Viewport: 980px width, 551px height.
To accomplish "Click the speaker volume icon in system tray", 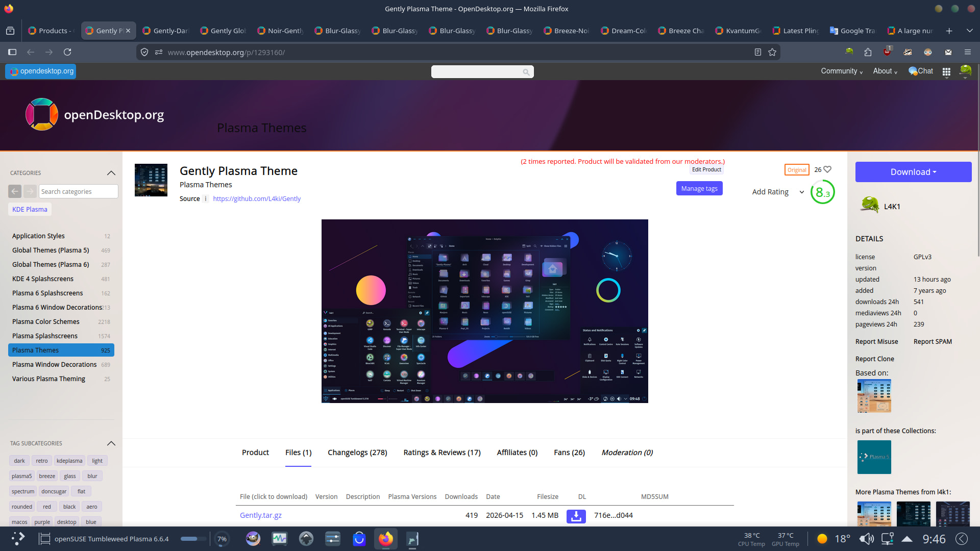I will 866,539.
